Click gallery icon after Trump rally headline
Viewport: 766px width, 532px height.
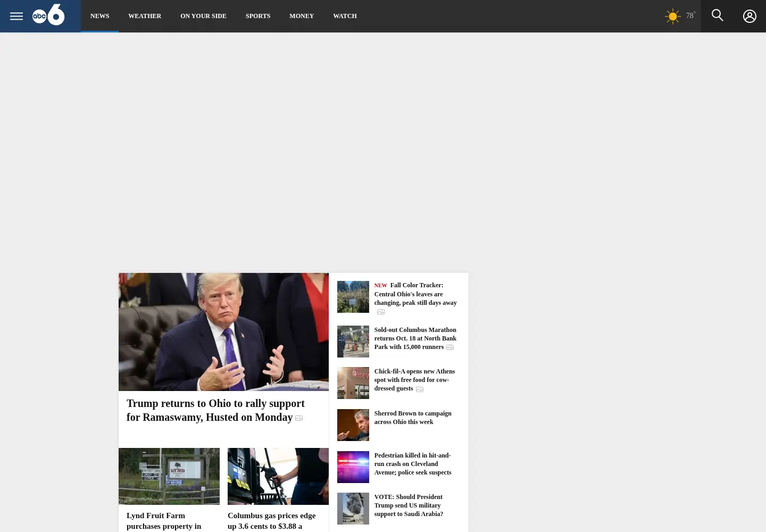click(299, 418)
